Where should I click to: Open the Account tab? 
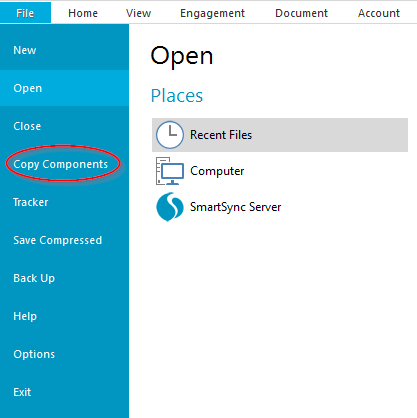tap(379, 13)
